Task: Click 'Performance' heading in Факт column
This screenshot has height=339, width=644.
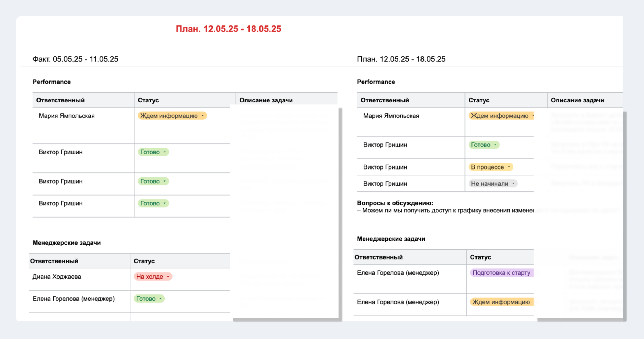Action: 52,82
